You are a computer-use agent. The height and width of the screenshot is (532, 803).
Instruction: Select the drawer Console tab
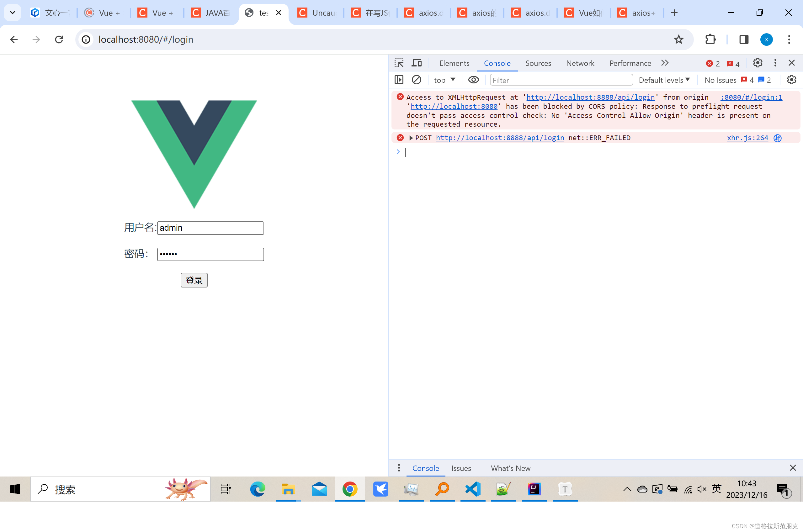[426, 468]
